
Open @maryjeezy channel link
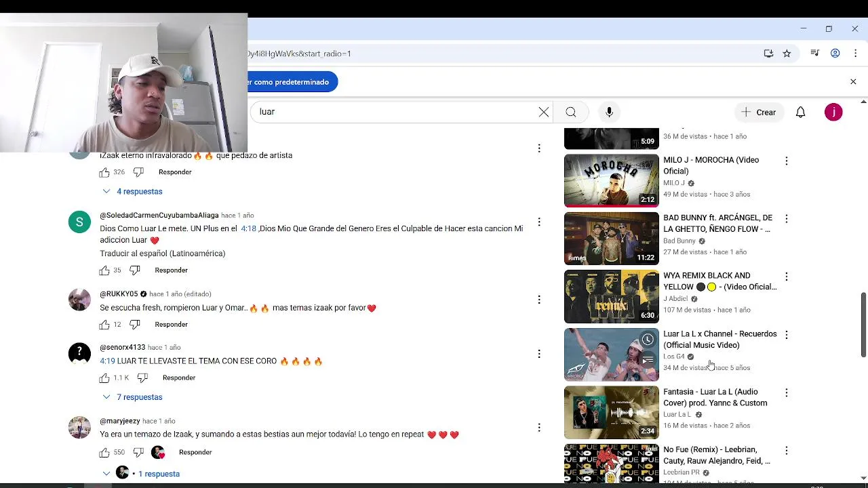[120, 422]
